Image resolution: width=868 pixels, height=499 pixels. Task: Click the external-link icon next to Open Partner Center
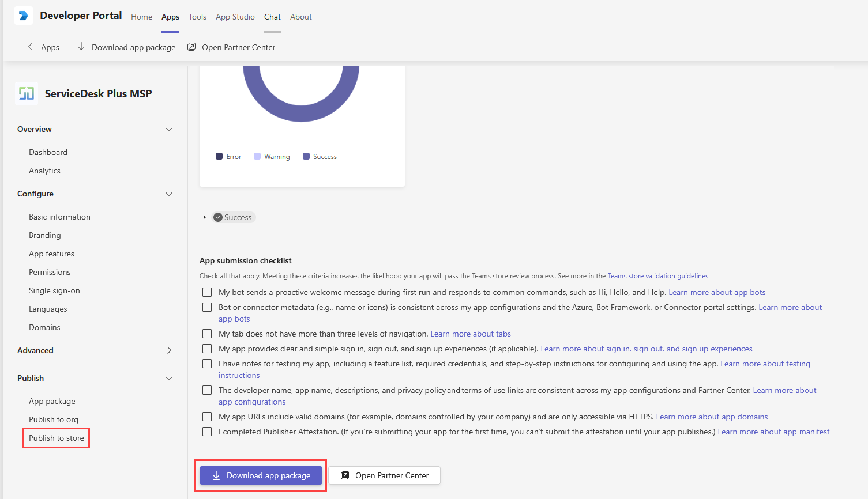(x=191, y=47)
